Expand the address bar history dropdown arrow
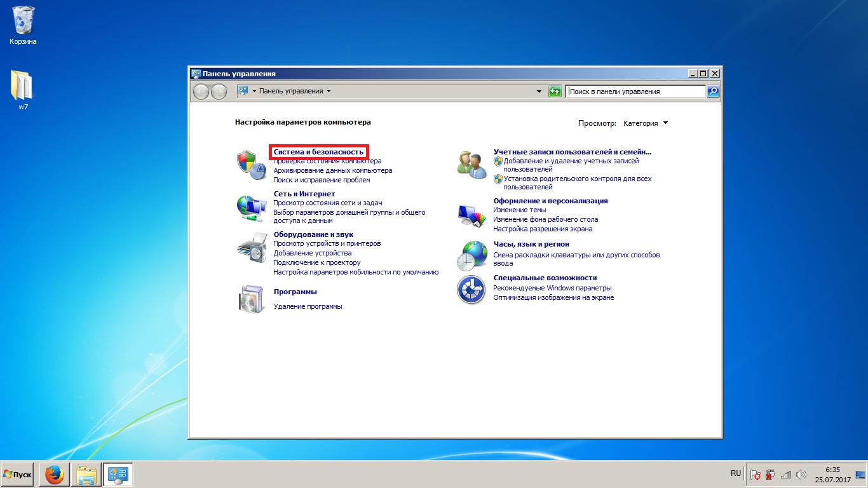This screenshot has height=488, width=868. tap(539, 91)
